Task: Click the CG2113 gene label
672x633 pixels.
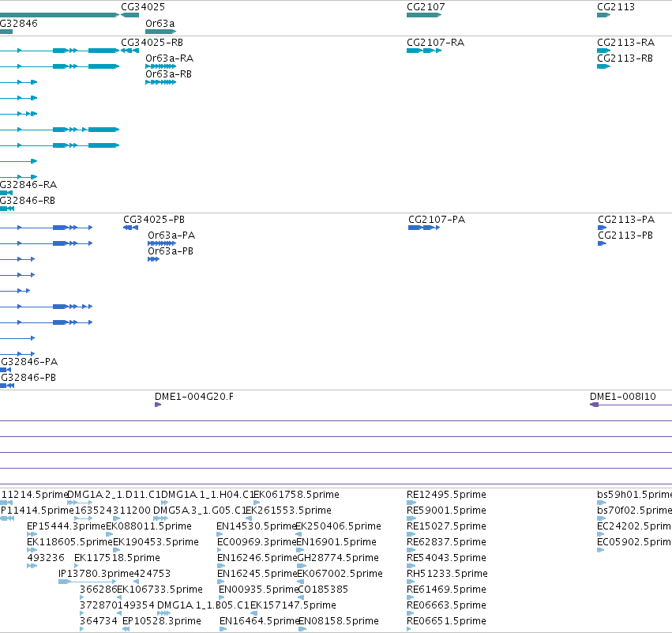Action: [616, 7]
